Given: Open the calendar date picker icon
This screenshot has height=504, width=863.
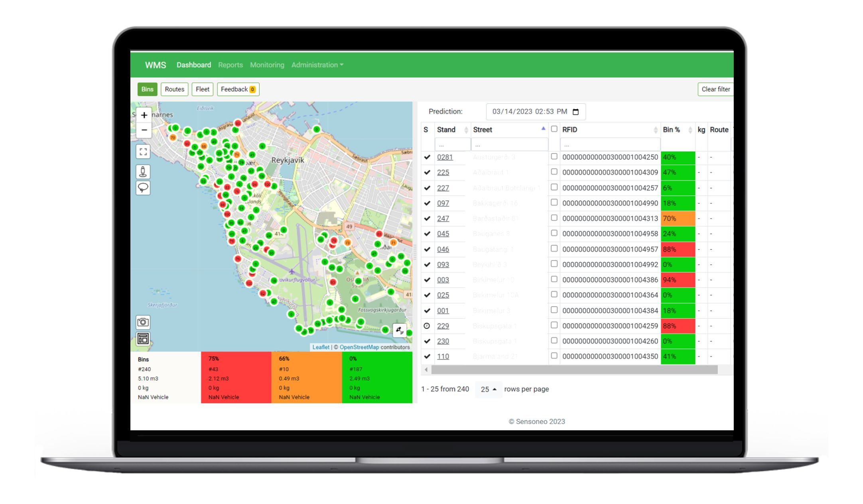Looking at the screenshot, I should 575,112.
